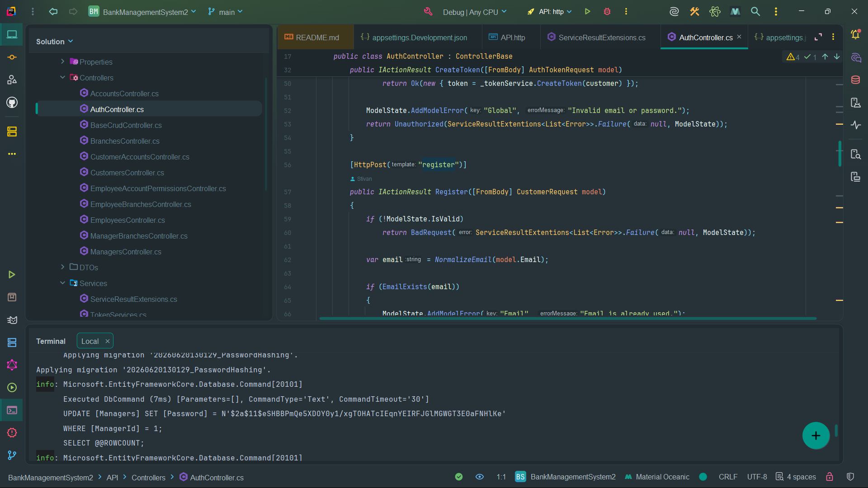868x488 pixels.
Task: Open the Commit tool window icon
Action: [12, 57]
